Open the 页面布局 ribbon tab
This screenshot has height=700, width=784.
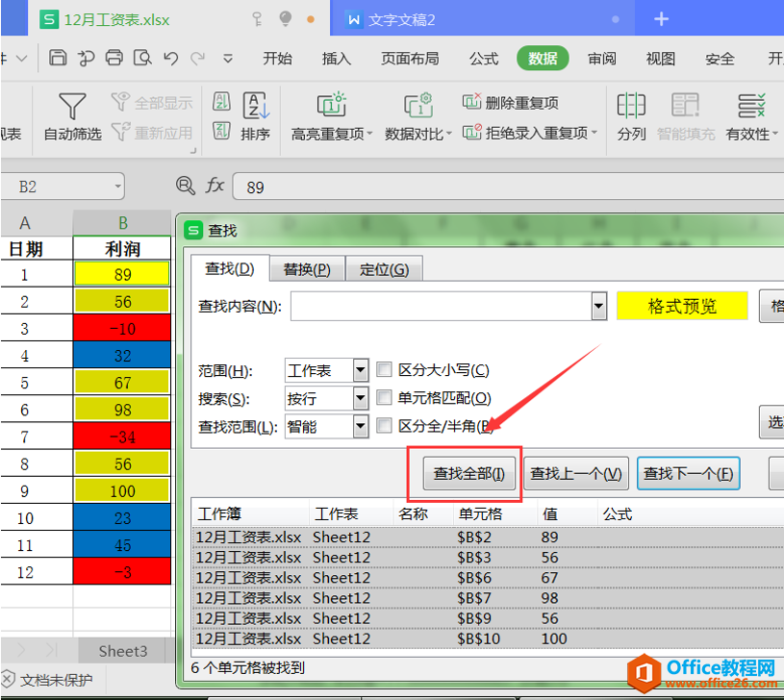coord(410,59)
